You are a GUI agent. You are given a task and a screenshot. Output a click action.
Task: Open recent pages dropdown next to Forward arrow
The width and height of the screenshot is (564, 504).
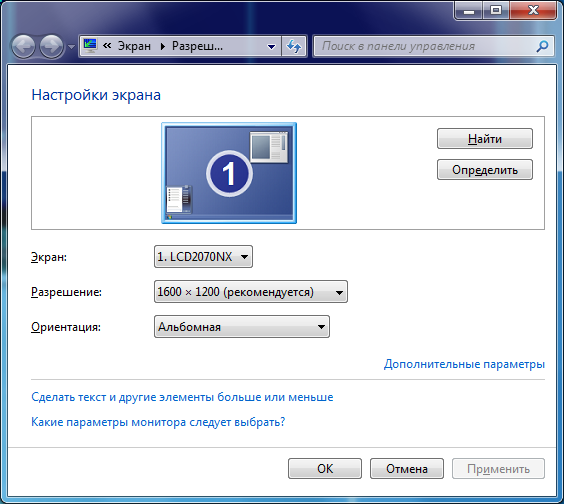coord(71,47)
